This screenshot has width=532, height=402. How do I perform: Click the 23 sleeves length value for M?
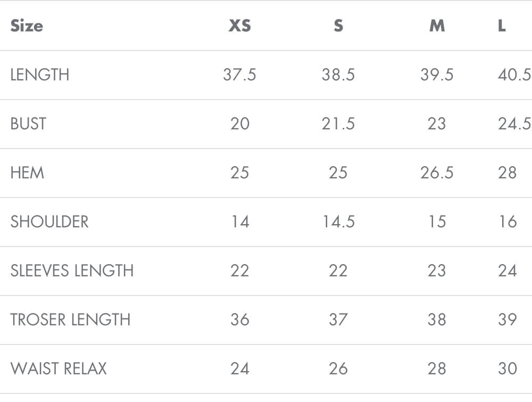[437, 270]
